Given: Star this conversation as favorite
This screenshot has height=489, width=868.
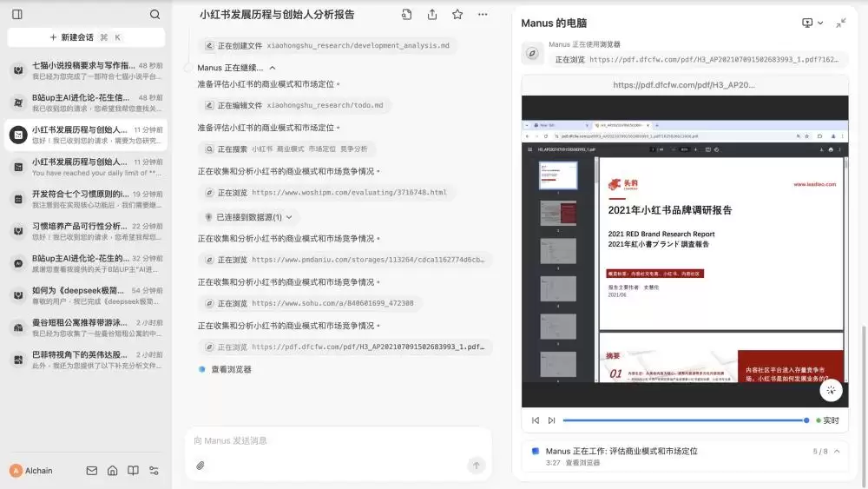Looking at the screenshot, I should (457, 15).
